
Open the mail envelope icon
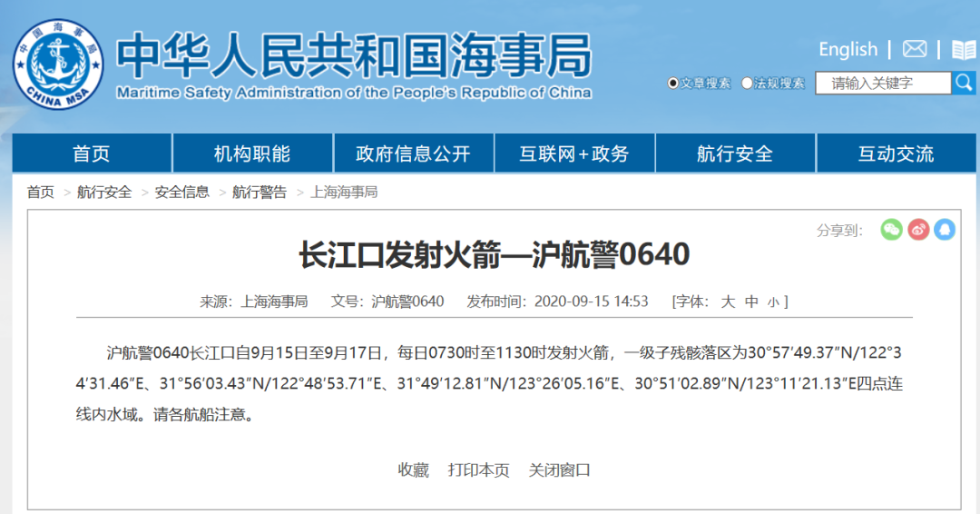click(x=915, y=49)
